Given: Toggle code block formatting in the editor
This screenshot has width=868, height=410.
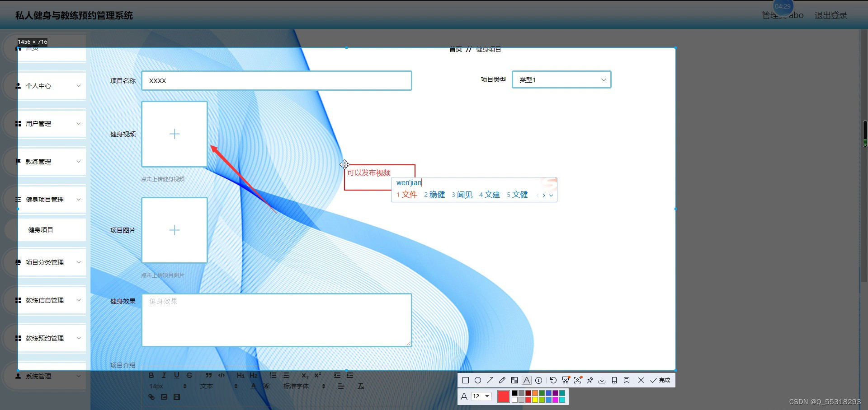Looking at the screenshot, I should pyautogui.click(x=222, y=375).
